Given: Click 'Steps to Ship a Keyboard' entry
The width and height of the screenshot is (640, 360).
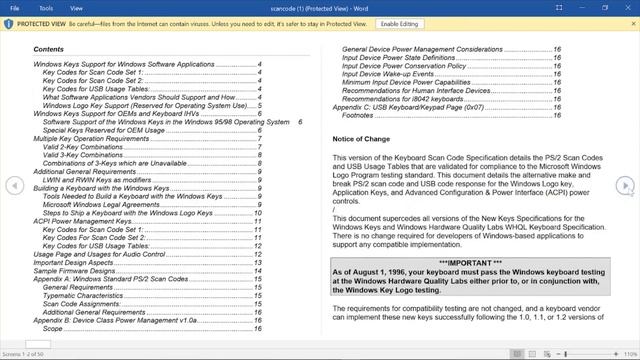Looking at the screenshot, I should [152, 213].
